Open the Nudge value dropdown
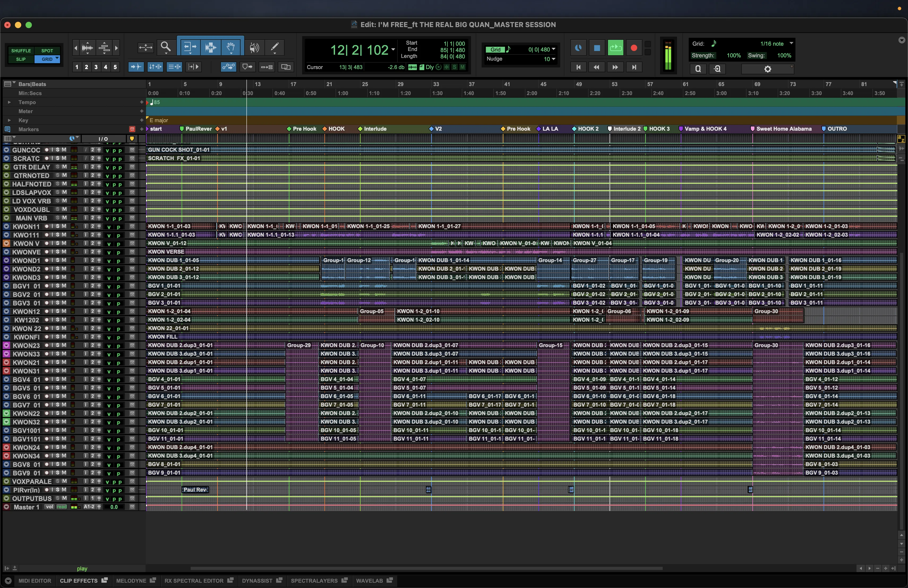Screen dimensions: 908x588 [x=553, y=59]
